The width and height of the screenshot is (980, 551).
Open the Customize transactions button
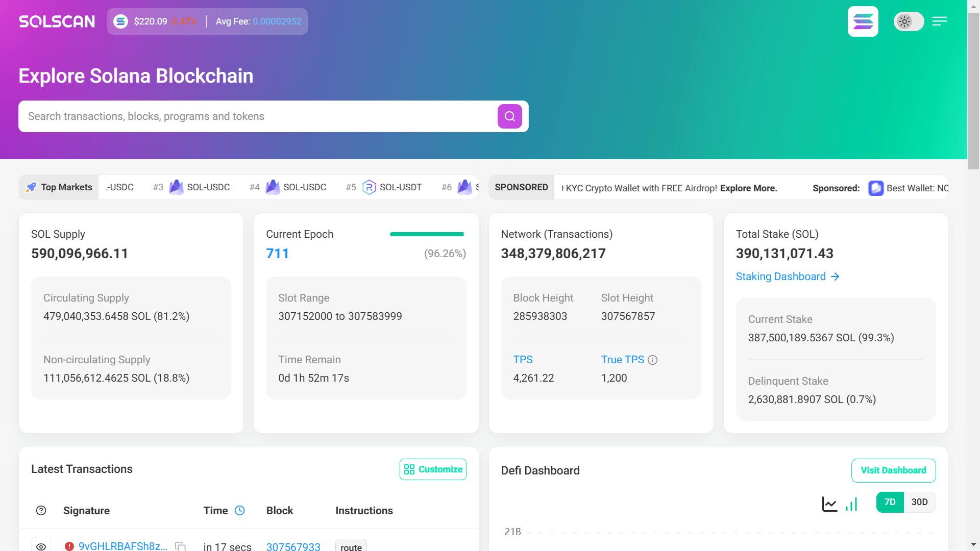433,469
